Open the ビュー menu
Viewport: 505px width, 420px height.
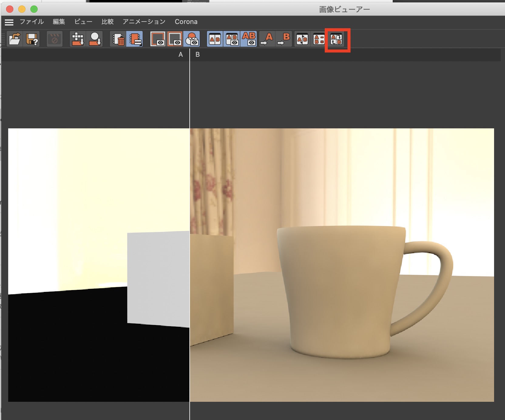coord(83,22)
